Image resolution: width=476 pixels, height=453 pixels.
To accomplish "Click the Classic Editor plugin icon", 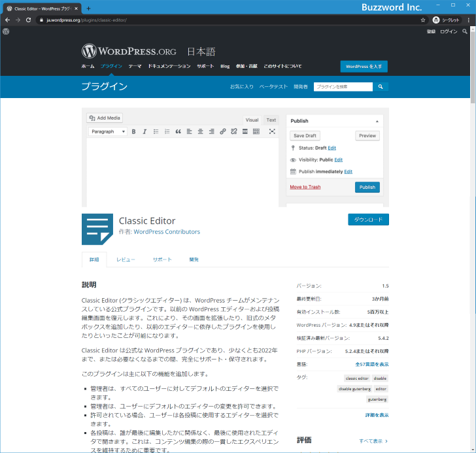I will pos(97,229).
